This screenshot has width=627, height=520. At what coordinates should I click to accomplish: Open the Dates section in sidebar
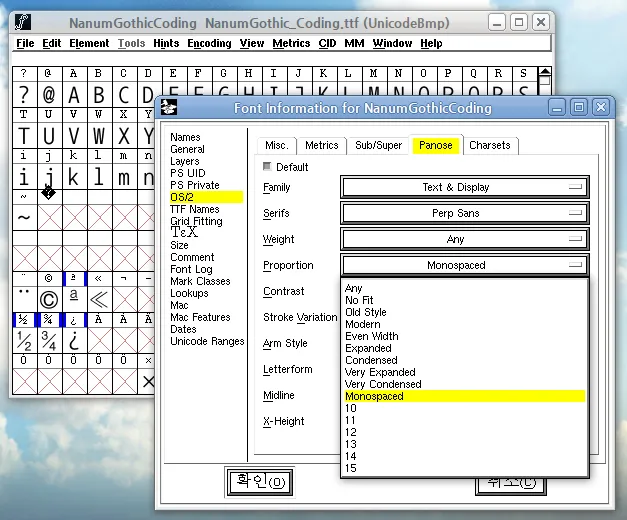183,329
